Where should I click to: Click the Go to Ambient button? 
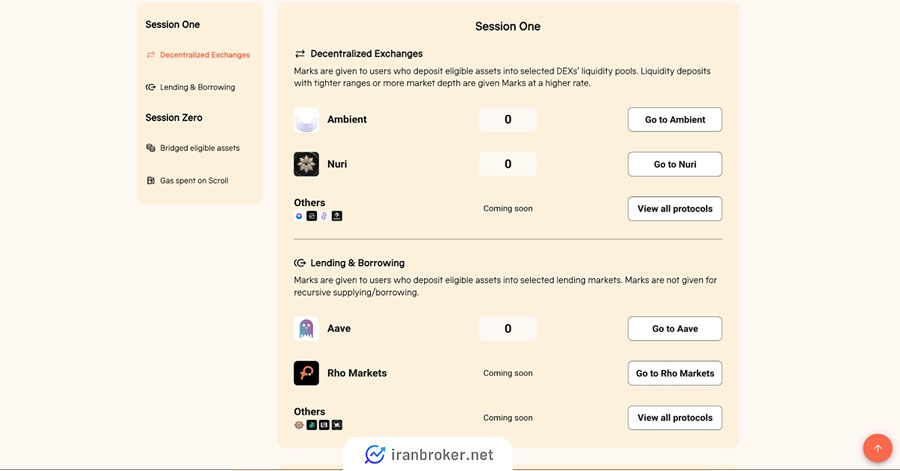(x=675, y=119)
